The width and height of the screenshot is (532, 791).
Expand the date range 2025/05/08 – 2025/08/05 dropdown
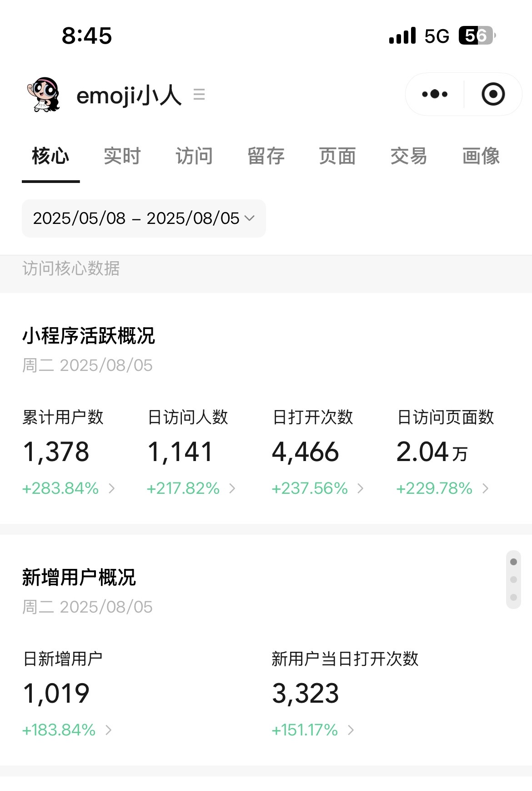(144, 218)
